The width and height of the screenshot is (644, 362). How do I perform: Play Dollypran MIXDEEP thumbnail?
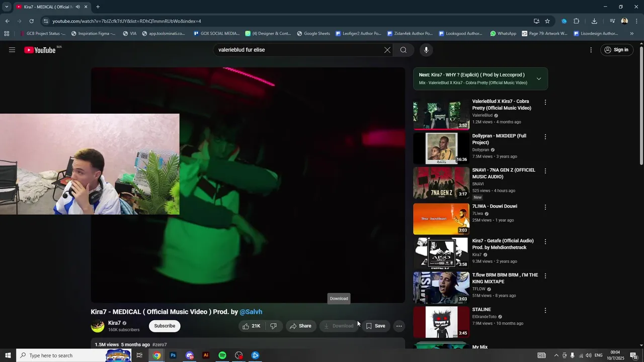coord(441,148)
